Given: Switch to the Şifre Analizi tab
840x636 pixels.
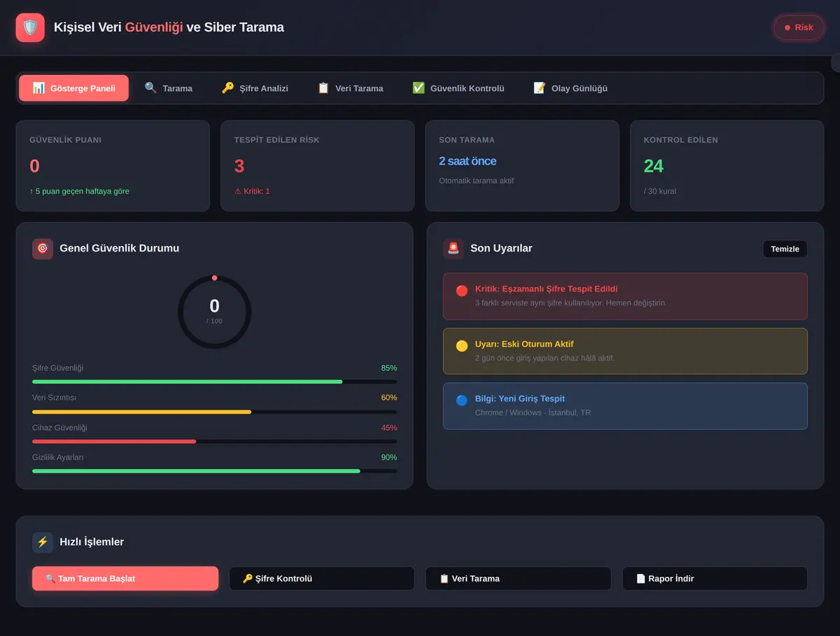Looking at the screenshot, I should 255,88.
